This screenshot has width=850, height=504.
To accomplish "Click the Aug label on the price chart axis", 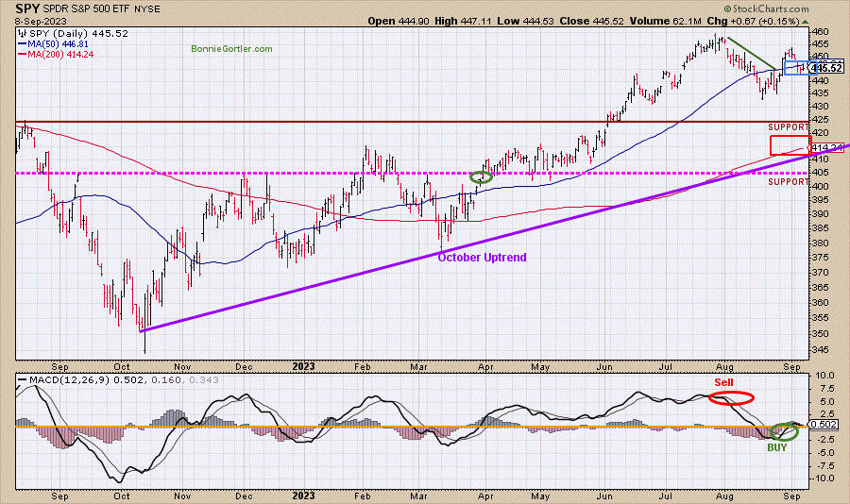I will (x=724, y=367).
